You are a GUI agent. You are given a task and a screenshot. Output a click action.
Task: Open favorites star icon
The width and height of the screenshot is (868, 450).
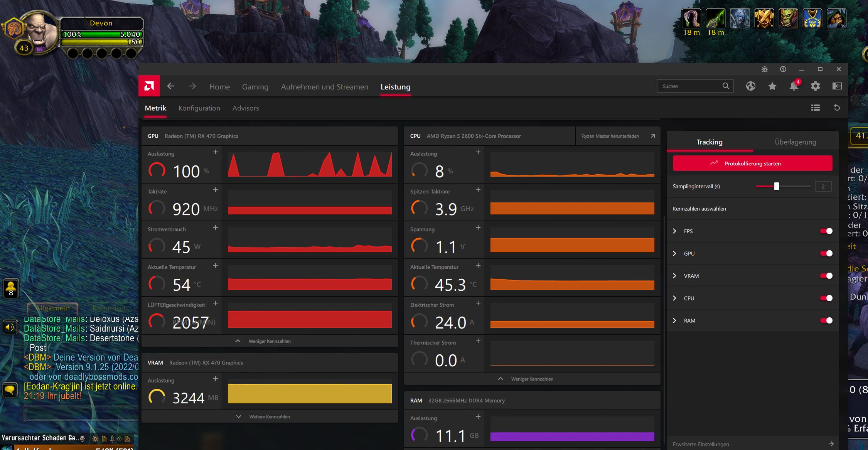pyautogui.click(x=772, y=86)
